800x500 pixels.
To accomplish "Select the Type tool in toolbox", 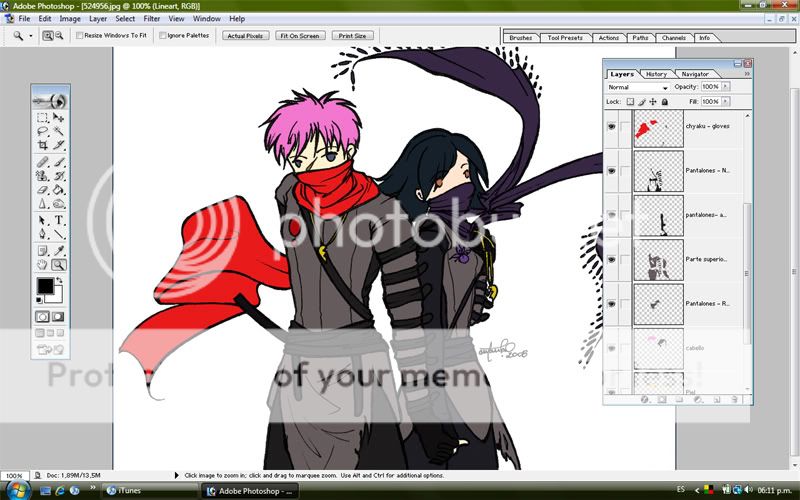I will click(59, 220).
